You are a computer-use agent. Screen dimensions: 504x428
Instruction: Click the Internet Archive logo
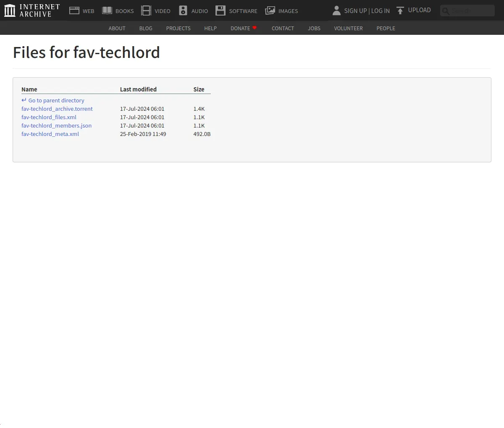click(32, 10)
